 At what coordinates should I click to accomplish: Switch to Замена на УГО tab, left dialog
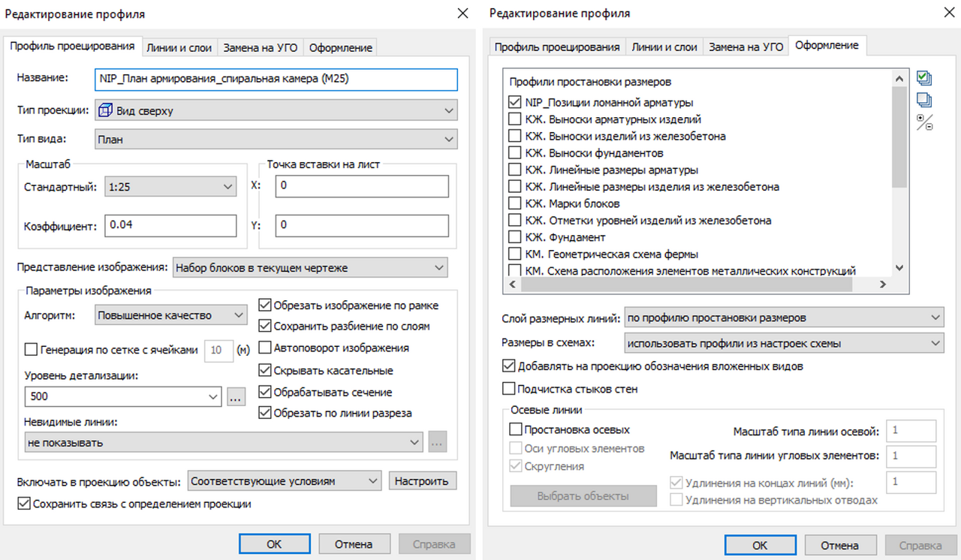(x=261, y=47)
